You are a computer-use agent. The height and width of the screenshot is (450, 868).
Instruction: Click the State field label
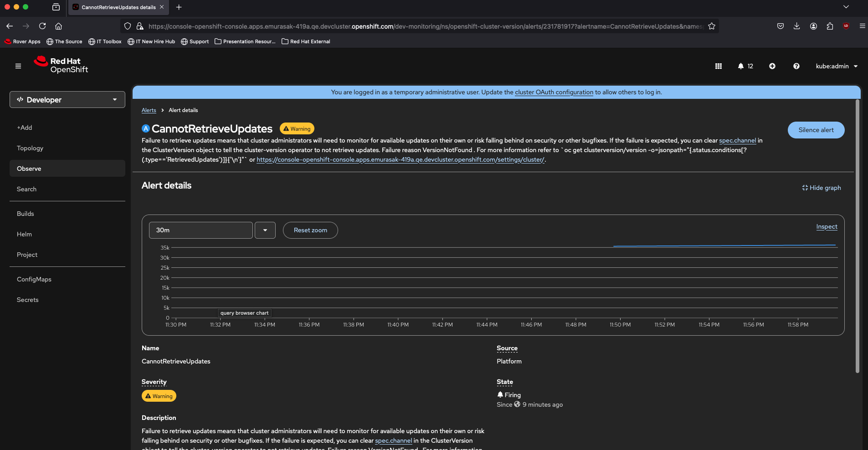tap(505, 382)
